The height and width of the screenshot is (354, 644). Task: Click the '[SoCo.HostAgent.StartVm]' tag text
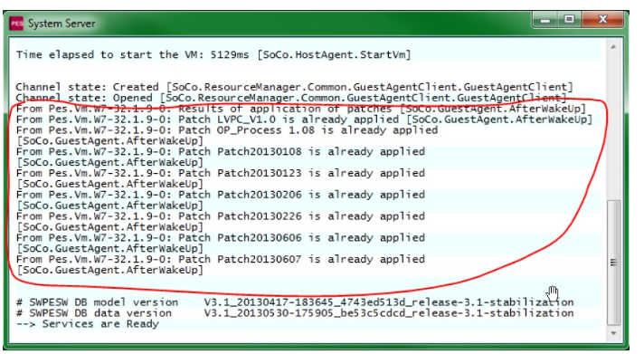pyautogui.click(x=334, y=54)
